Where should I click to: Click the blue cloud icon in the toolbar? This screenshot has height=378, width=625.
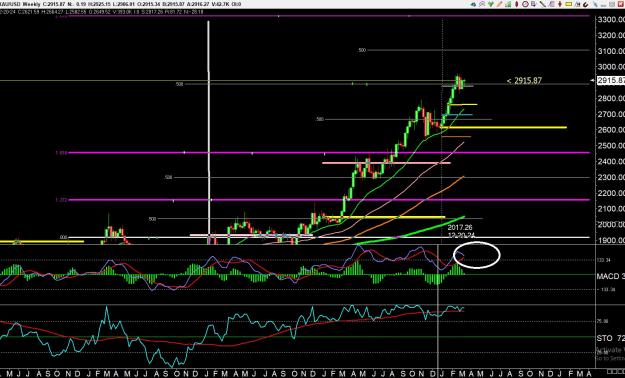[473, 4]
